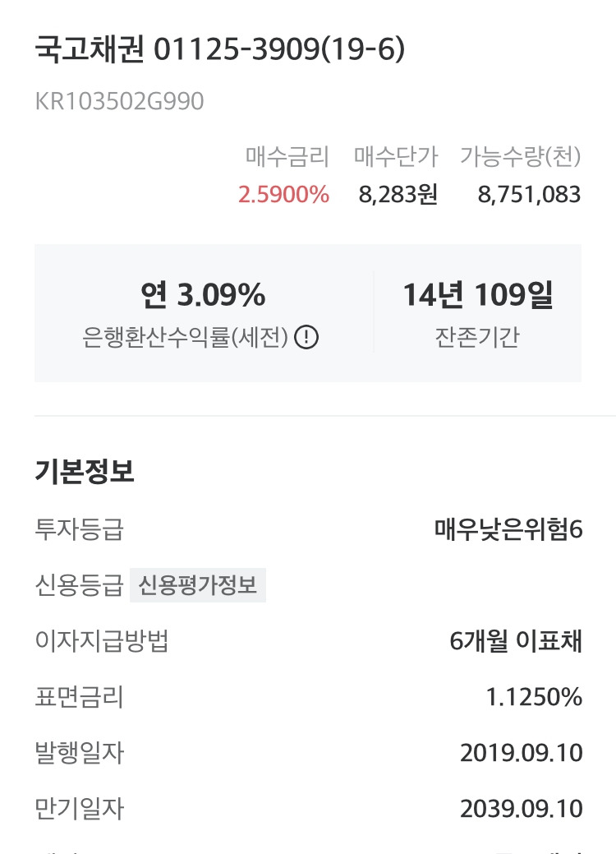Click the 매수금리 column header

coord(287,156)
